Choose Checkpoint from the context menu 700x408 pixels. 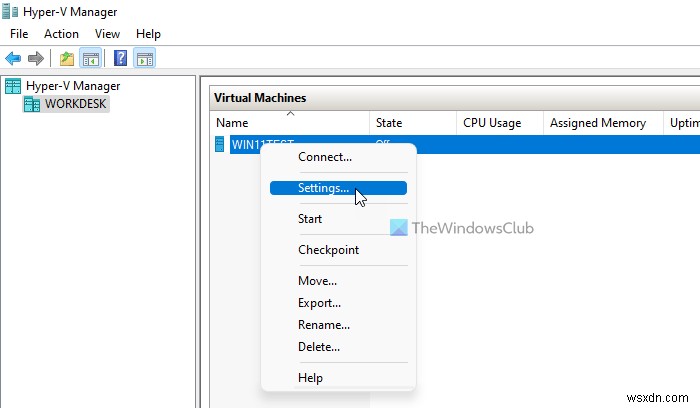pyautogui.click(x=338, y=250)
